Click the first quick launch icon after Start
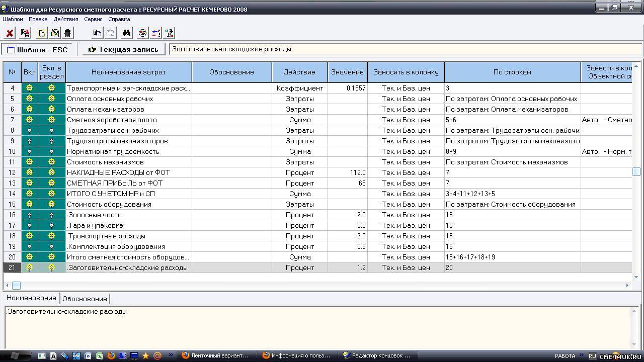 pyautogui.click(x=42, y=355)
